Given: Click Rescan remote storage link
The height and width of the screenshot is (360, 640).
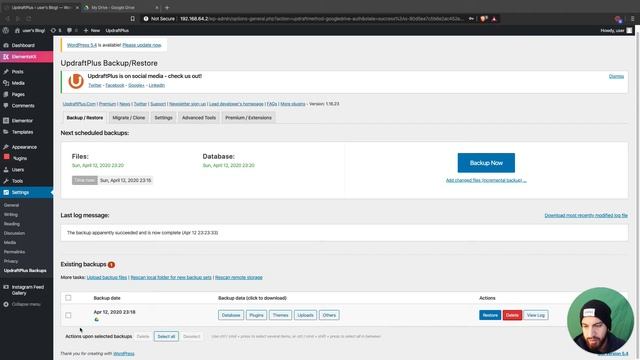Looking at the screenshot, I should 239,277.
